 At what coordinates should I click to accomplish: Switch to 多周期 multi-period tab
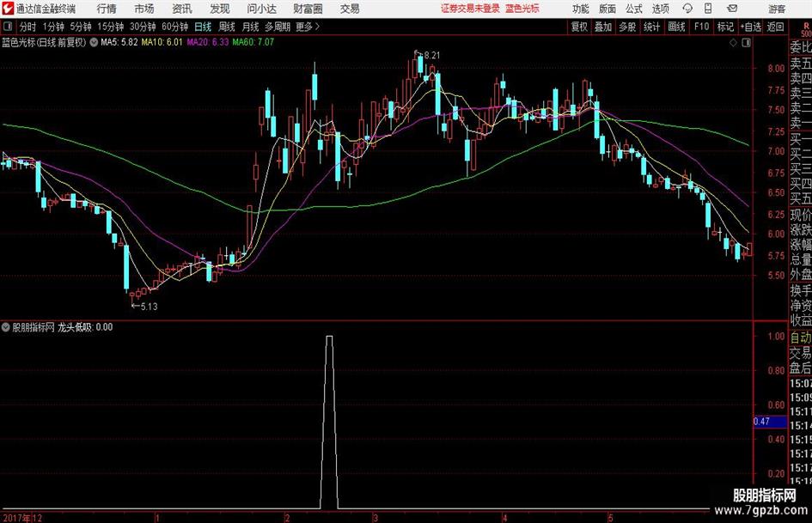point(278,27)
